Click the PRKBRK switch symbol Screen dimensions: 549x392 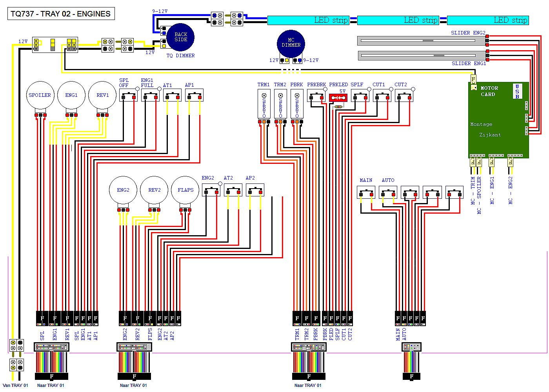coord(316,96)
